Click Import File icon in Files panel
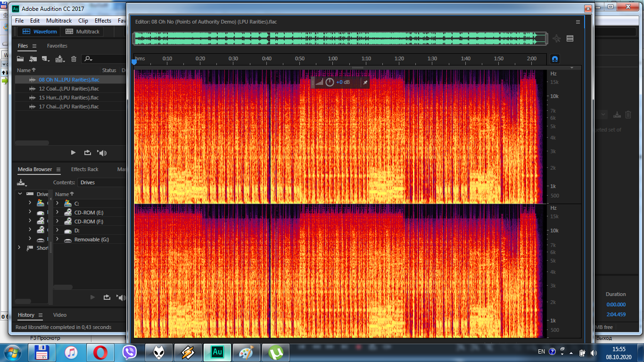 (x=33, y=59)
